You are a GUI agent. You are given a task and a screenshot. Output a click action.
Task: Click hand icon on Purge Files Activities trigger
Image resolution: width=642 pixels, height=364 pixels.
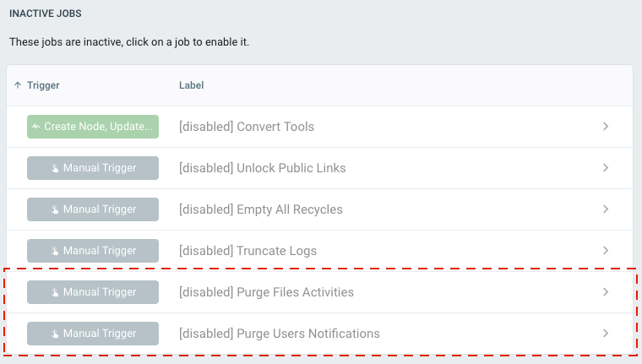click(x=55, y=292)
